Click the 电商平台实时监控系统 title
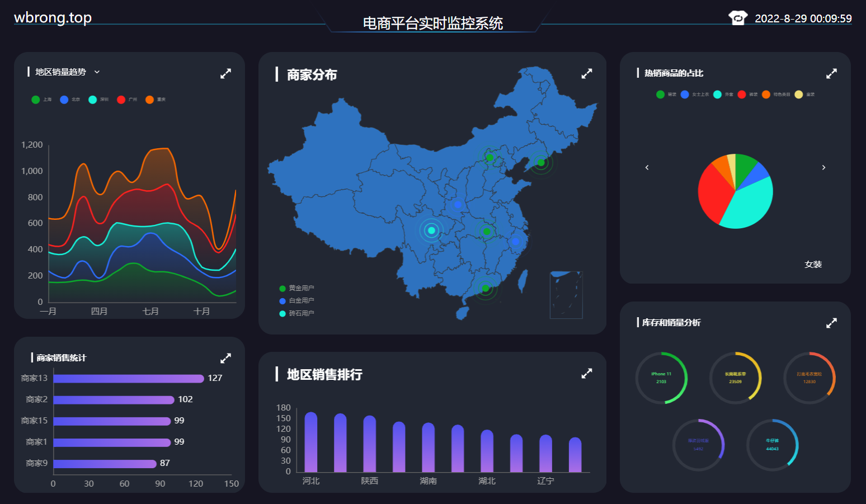The height and width of the screenshot is (504, 866). click(432, 23)
